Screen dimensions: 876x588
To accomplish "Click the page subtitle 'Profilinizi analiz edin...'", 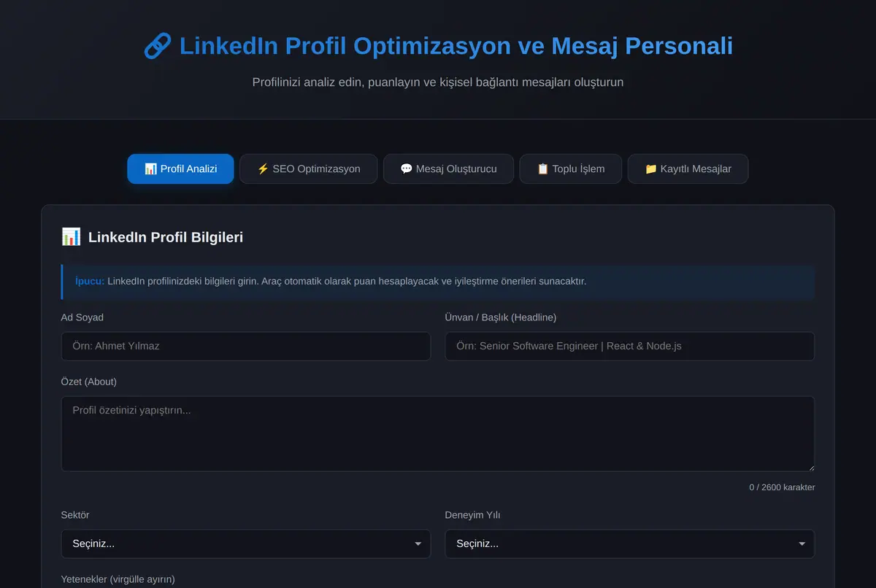I will coord(438,82).
